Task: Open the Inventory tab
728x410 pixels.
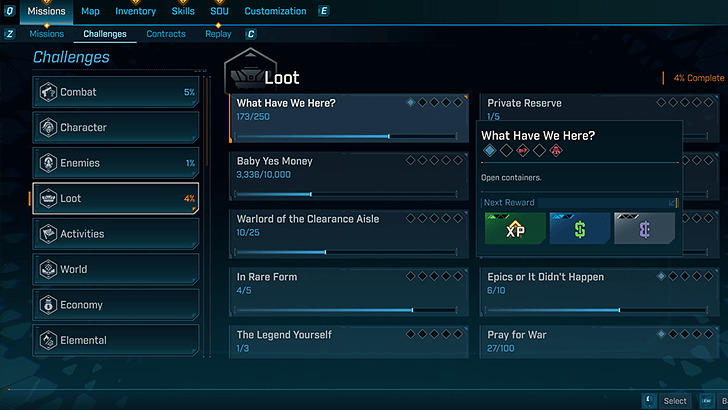Action: click(135, 11)
